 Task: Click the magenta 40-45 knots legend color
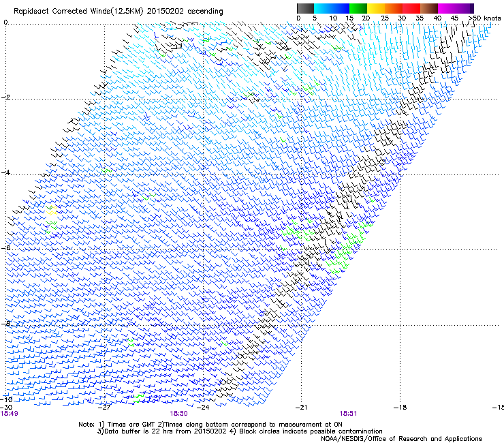pyautogui.click(x=447, y=8)
